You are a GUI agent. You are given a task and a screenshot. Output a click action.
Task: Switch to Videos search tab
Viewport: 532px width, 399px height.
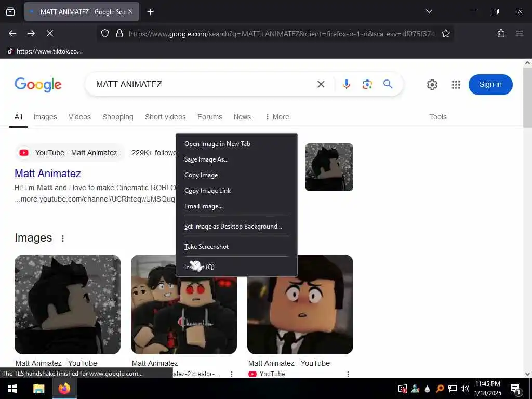79,117
